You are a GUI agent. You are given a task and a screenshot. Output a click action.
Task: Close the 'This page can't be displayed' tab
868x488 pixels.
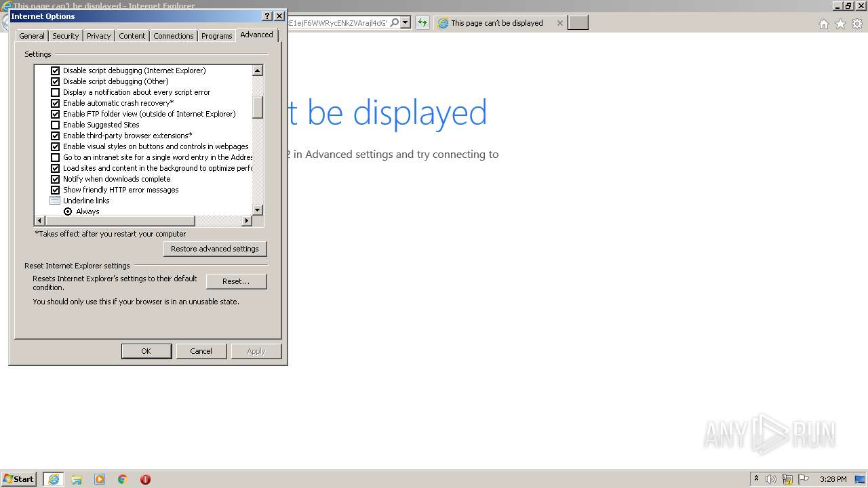click(x=559, y=23)
